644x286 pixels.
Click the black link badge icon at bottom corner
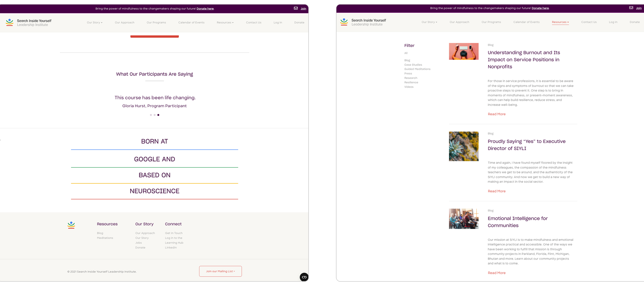[x=304, y=277]
